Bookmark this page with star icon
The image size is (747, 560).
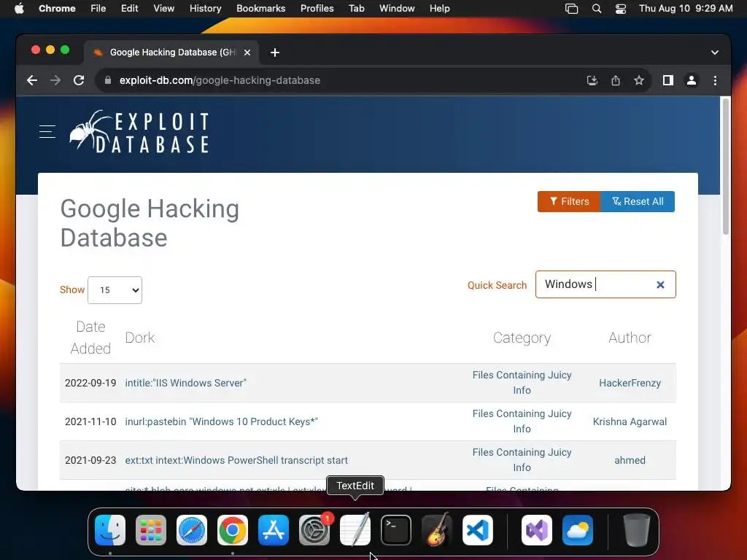tap(639, 80)
